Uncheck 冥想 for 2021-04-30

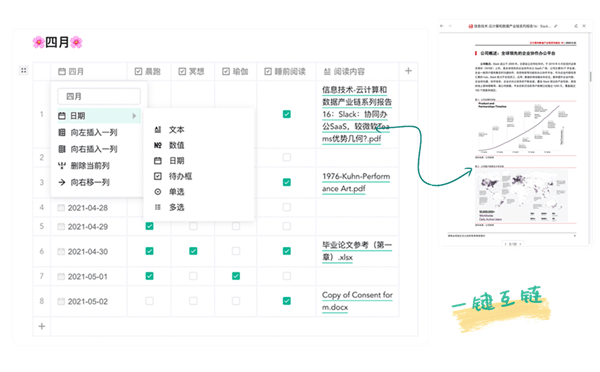click(193, 251)
